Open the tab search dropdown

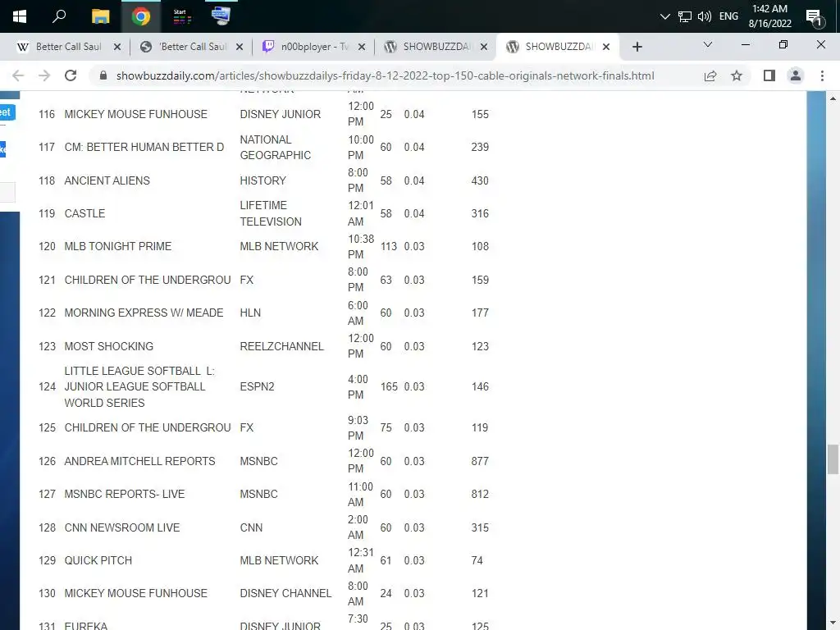coord(708,45)
